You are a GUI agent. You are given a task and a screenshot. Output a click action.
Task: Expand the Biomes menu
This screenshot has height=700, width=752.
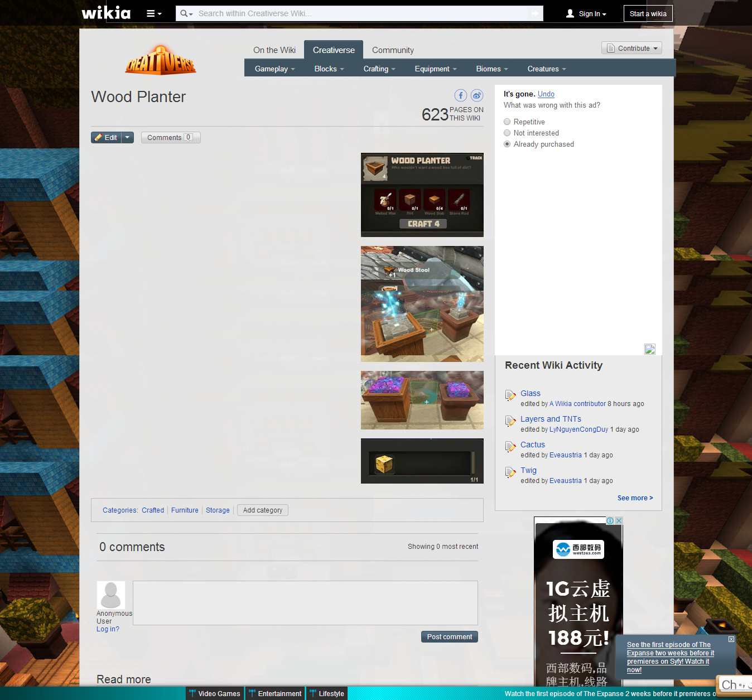pyautogui.click(x=492, y=69)
